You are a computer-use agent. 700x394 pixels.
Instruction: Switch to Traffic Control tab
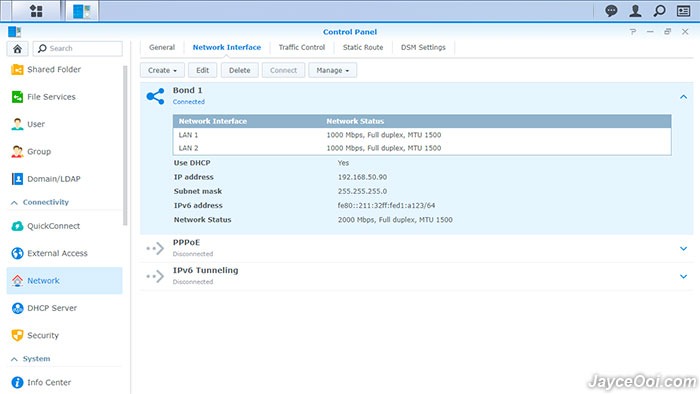pos(302,47)
